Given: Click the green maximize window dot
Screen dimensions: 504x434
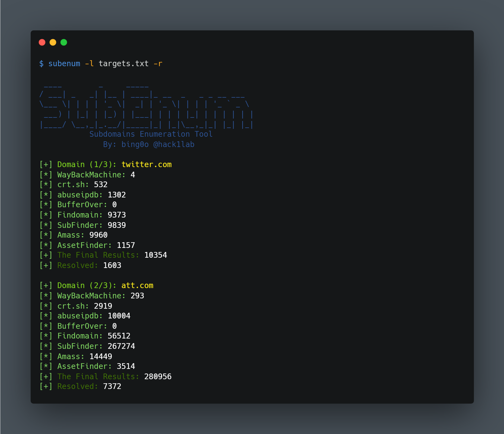Looking at the screenshot, I should coord(64,42).
